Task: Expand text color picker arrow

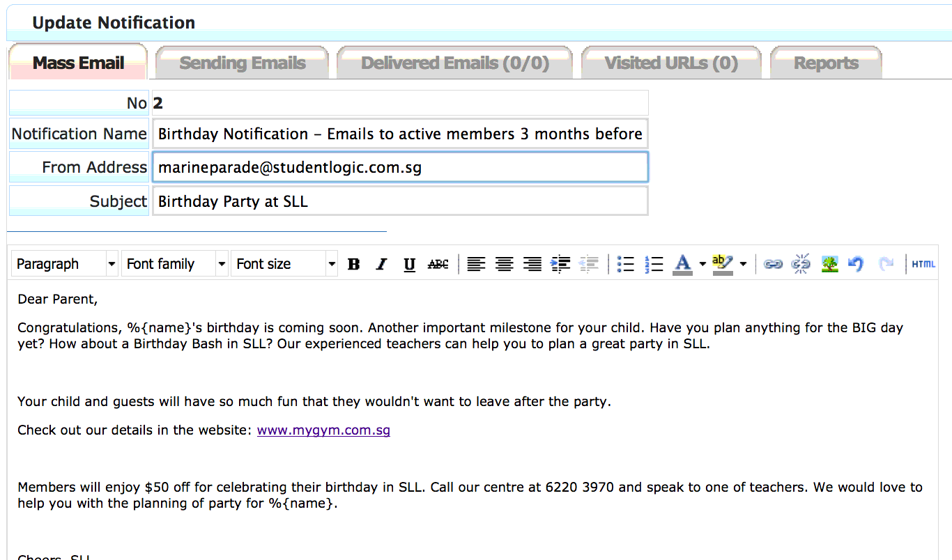Action: (x=703, y=264)
